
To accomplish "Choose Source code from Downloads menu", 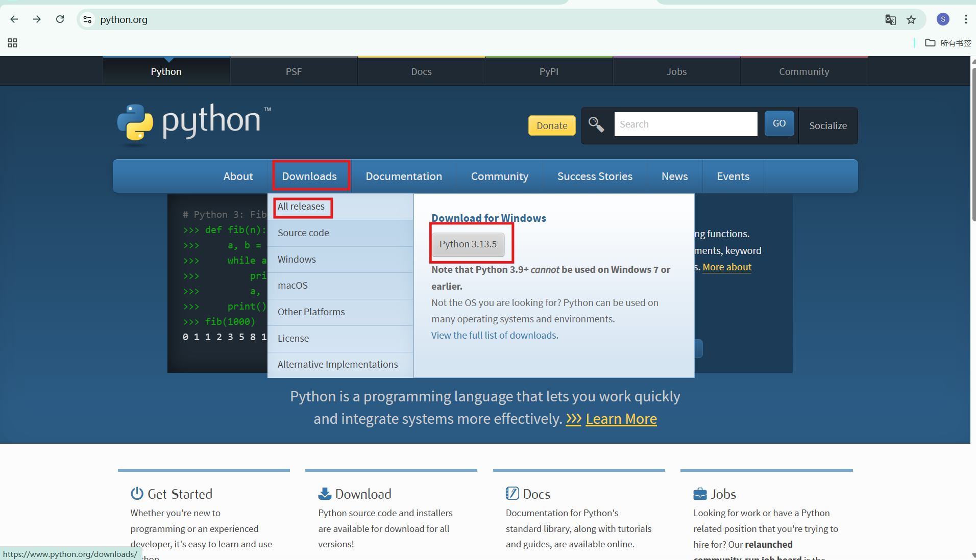I will pos(340,233).
